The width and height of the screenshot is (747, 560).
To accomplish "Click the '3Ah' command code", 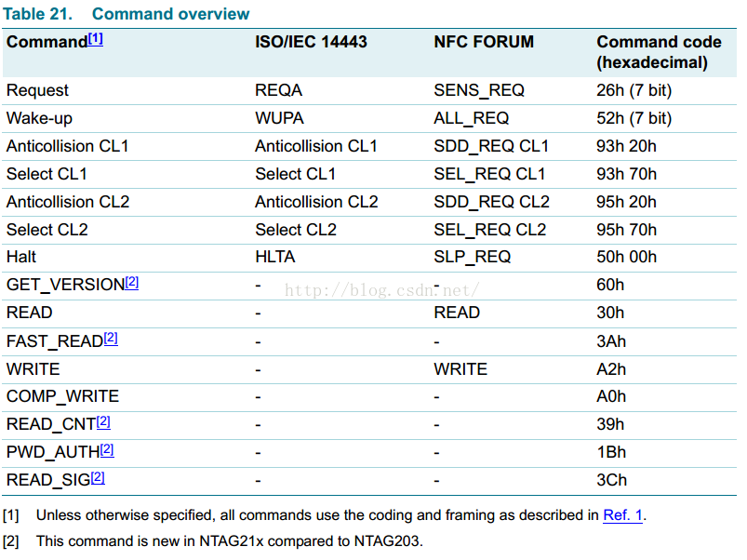I will [611, 341].
